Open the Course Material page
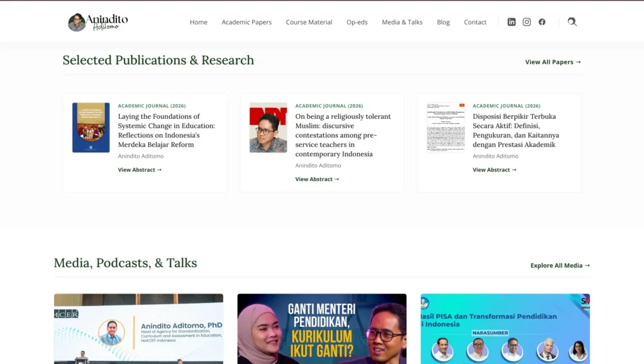This screenshot has height=364, width=644. 309,22
